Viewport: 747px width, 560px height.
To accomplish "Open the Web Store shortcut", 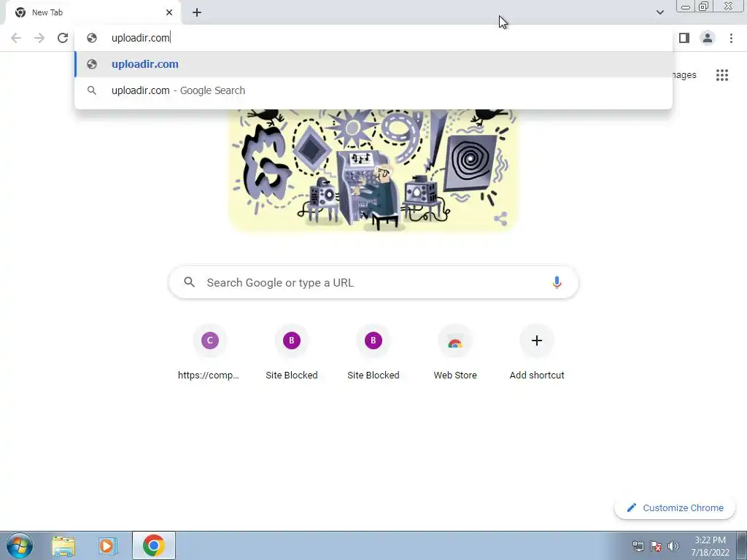I will click(x=455, y=353).
